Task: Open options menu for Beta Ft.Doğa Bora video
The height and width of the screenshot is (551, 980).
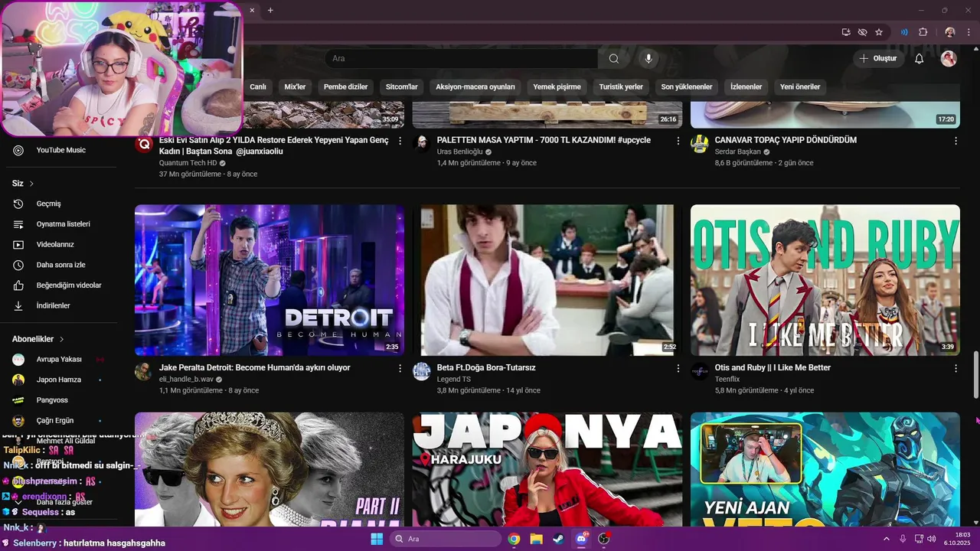Action: tap(678, 368)
